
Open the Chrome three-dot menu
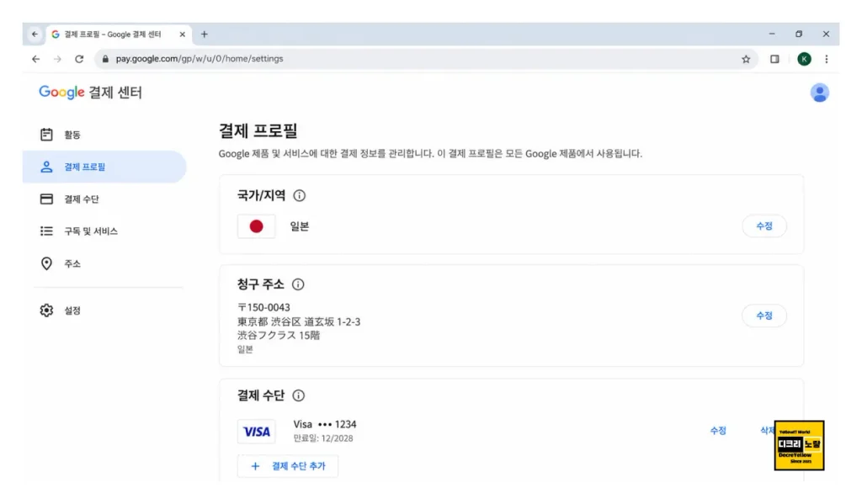point(827,59)
